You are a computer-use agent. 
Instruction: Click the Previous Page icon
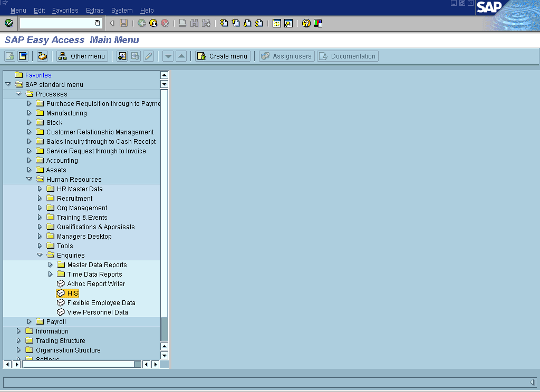pyautogui.click(x=236, y=23)
